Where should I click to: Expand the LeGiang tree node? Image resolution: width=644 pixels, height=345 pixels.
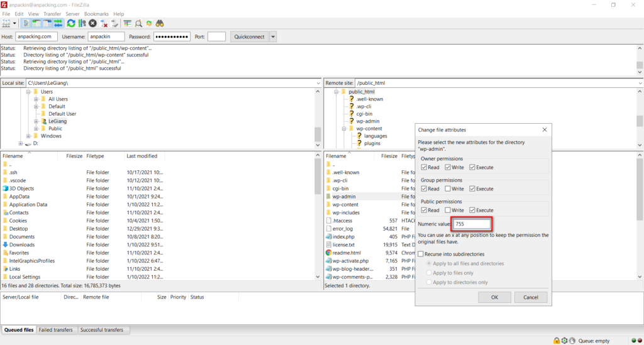point(36,121)
